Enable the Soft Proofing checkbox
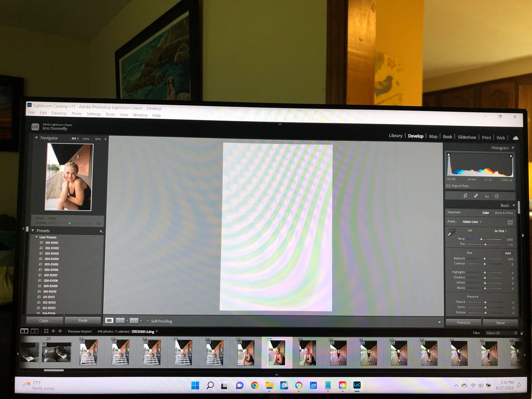Screen dimensions: 532x399 (x=148, y=321)
